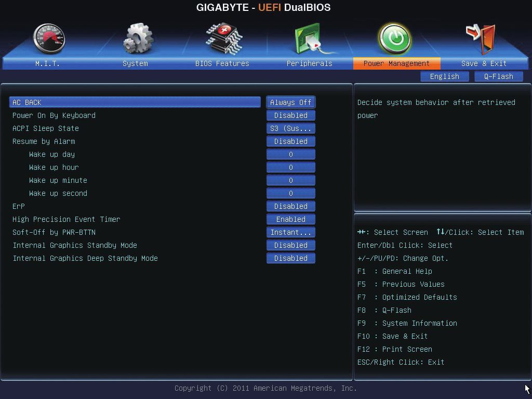This screenshot has width=532, height=399.
Task: Click the F7 Optimized Defaults hint
Action: (x=407, y=297)
